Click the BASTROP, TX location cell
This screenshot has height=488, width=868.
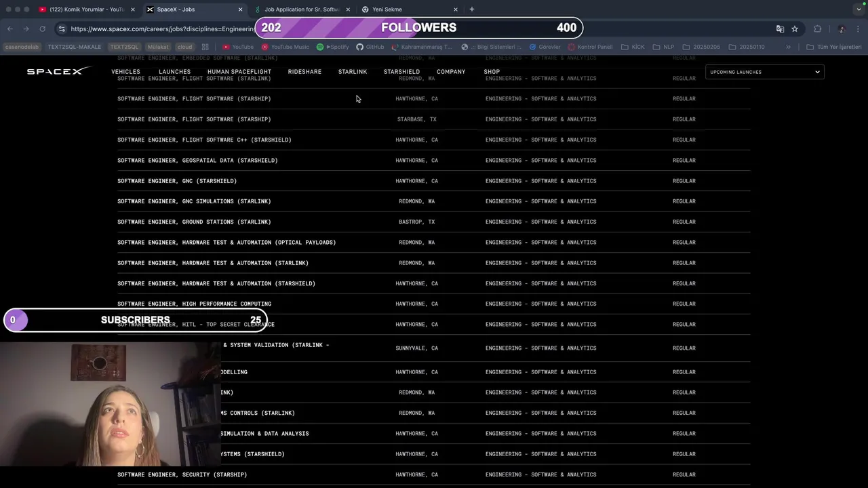tap(416, 222)
